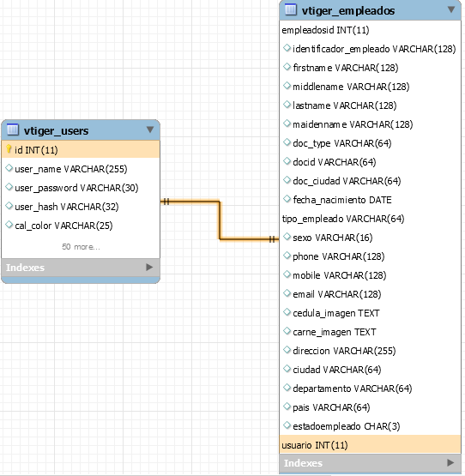Show hidden columns via the 50 more... link
Screen dimensions: 465x476
click(81, 246)
